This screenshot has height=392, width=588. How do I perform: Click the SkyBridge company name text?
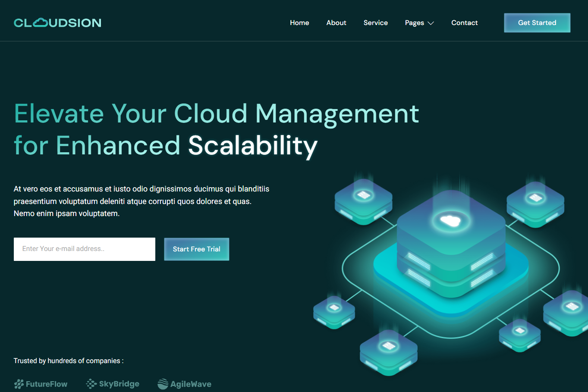click(x=119, y=384)
